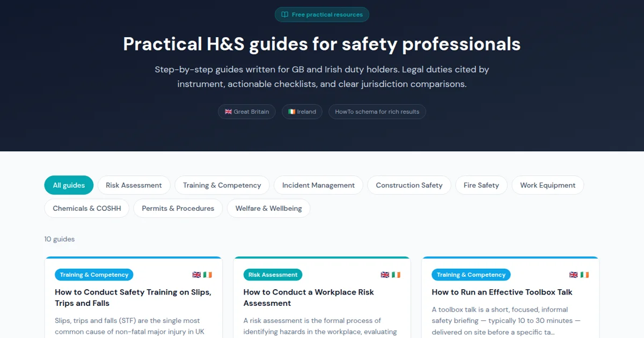644x338 pixels.
Task: Click the Irish flag on Workplace Risk Assessment card
Action: tap(396, 275)
